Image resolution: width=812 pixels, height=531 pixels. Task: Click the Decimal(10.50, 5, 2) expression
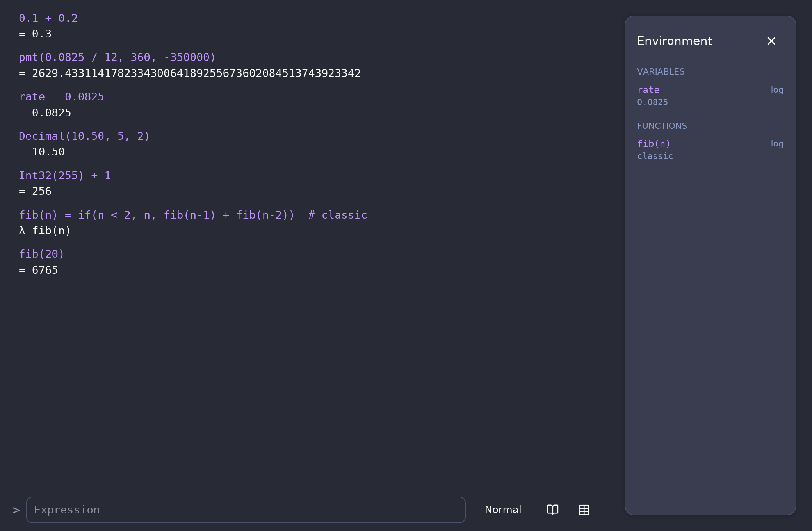pyautogui.click(x=84, y=136)
